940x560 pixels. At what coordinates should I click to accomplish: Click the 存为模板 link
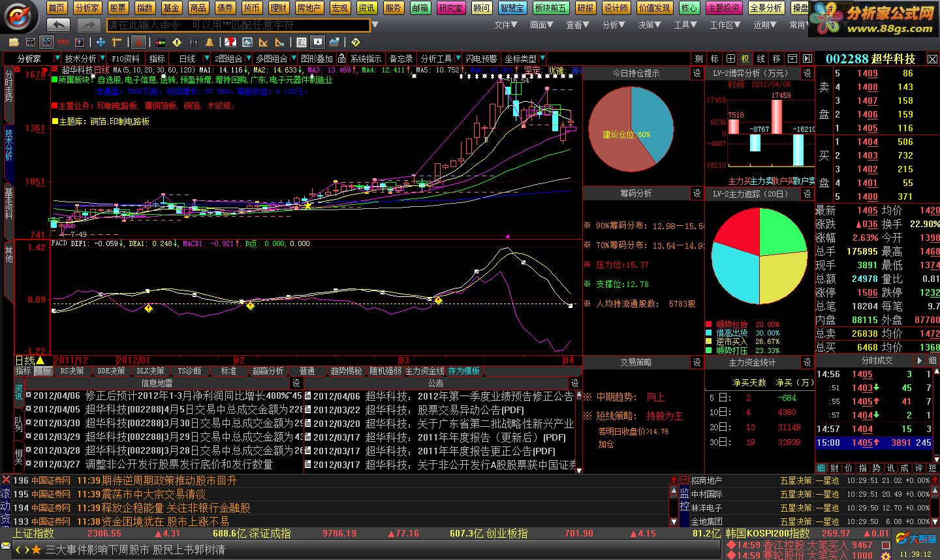pyautogui.click(x=464, y=371)
